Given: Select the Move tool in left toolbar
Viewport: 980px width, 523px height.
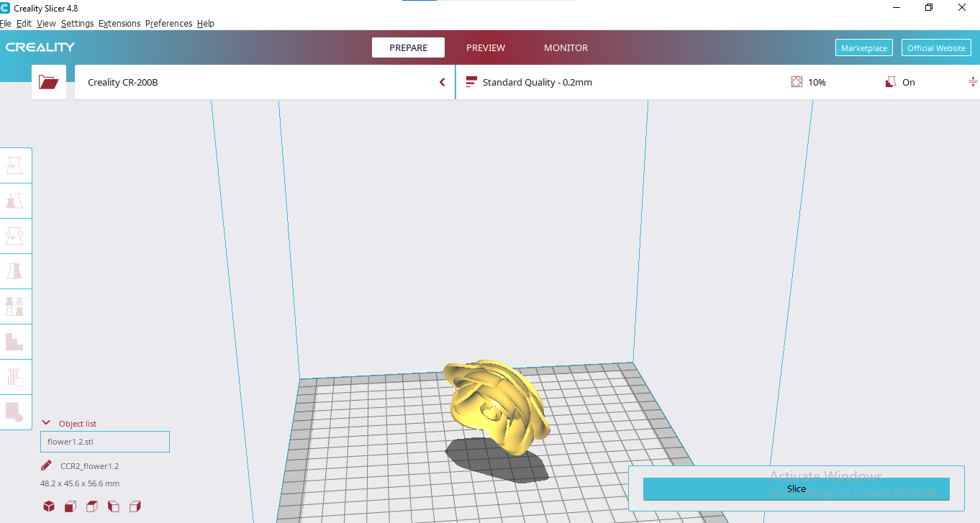Looking at the screenshot, I should click(x=15, y=165).
